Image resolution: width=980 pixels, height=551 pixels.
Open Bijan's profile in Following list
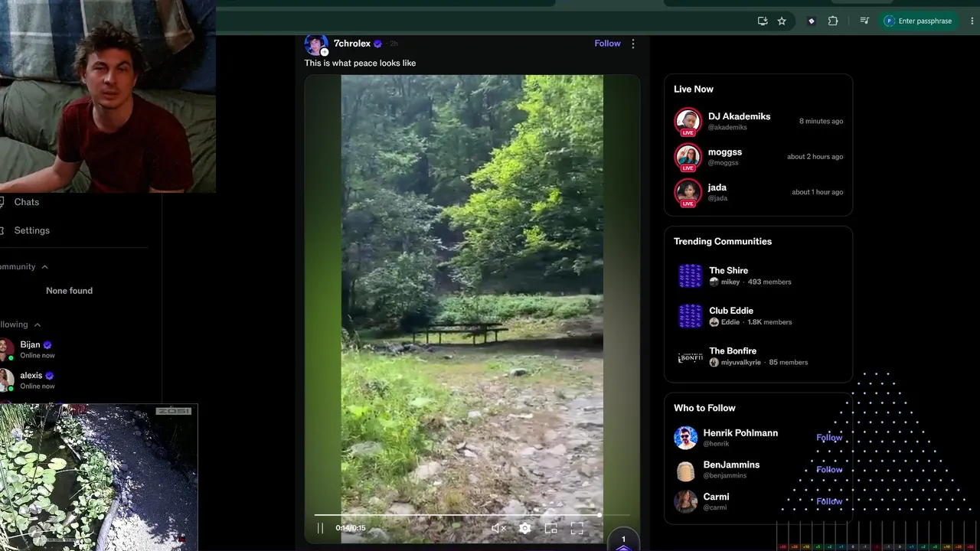(x=31, y=345)
